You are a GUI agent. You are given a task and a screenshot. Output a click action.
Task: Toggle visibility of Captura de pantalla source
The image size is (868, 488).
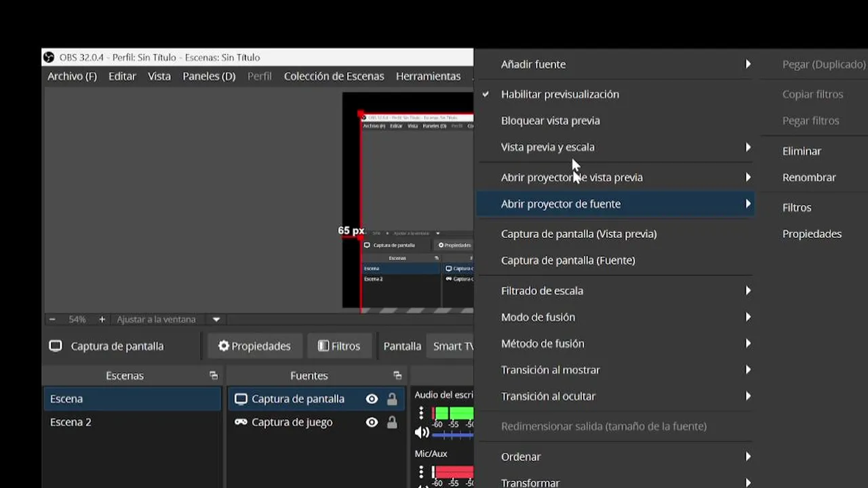[372, 399]
